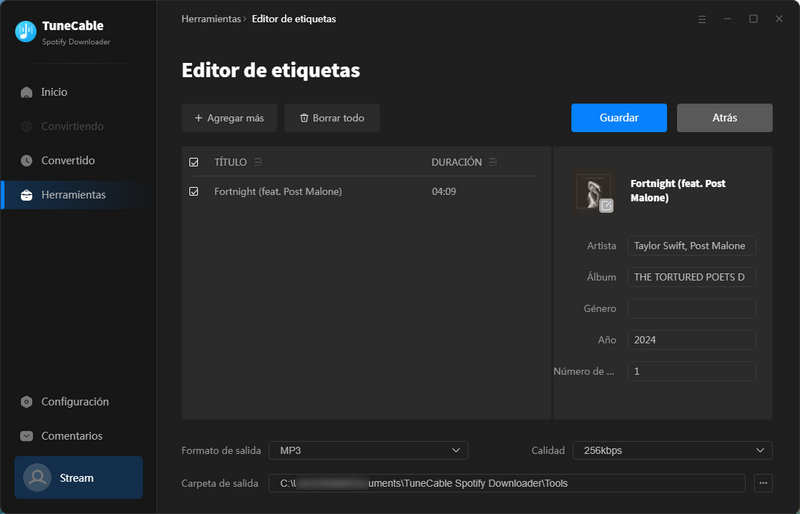Click the TÍTULO column sort icon
This screenshot has height=514, width=800.
(258, 162)
